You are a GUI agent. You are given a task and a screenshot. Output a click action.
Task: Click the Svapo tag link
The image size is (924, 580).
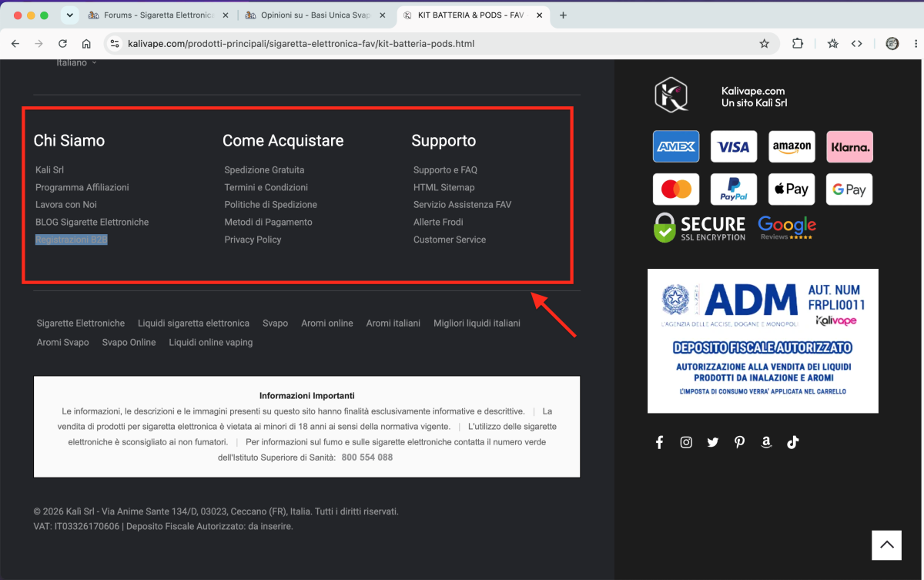pos(275,324)
